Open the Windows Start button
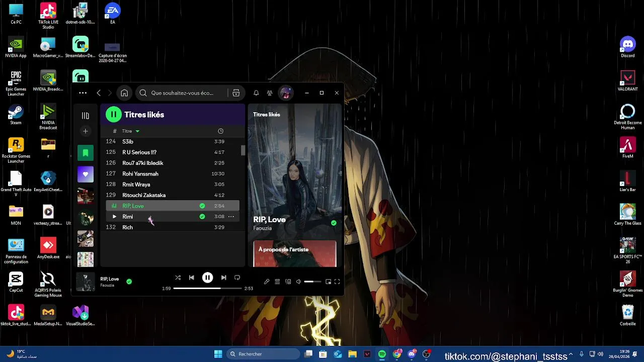 click(x=218, y=354)
